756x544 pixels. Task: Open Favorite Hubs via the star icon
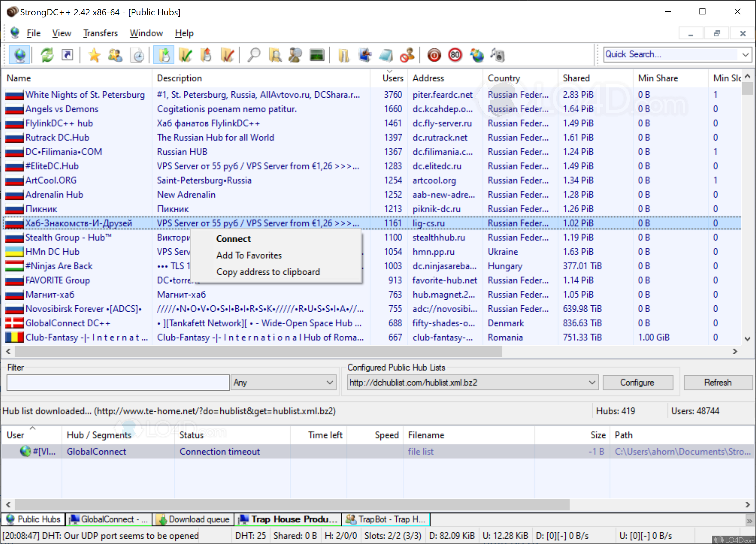click(94, 55)
